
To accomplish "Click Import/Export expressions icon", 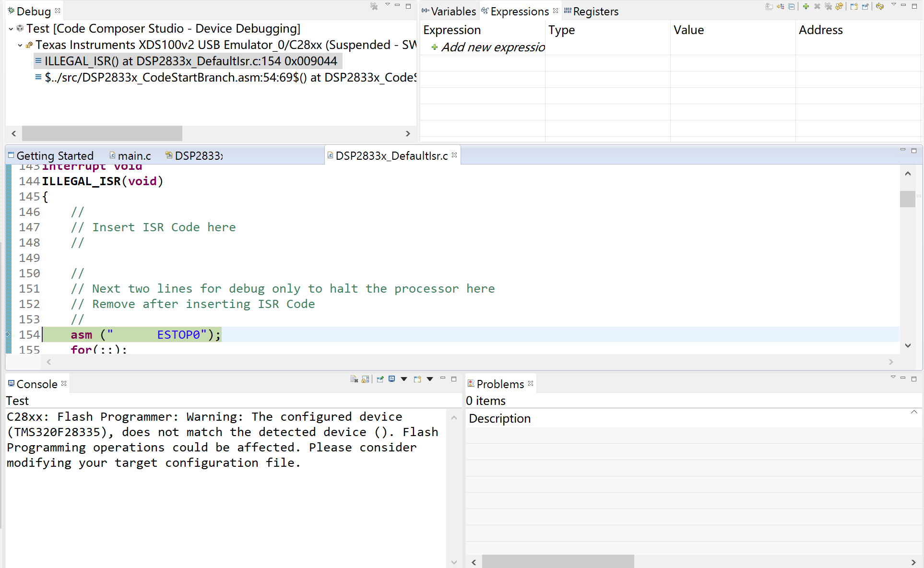I will tap(839, 6).
